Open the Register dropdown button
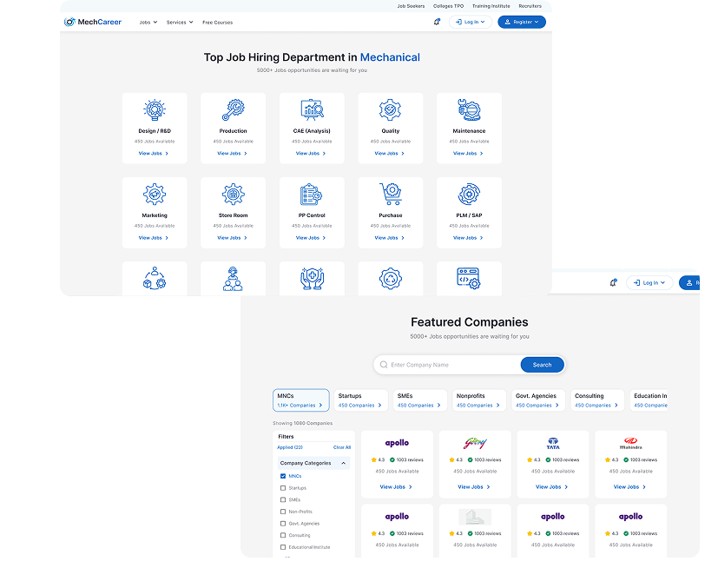Image resolution: width=718 pixels, height=588 pixels. (522, 22)
